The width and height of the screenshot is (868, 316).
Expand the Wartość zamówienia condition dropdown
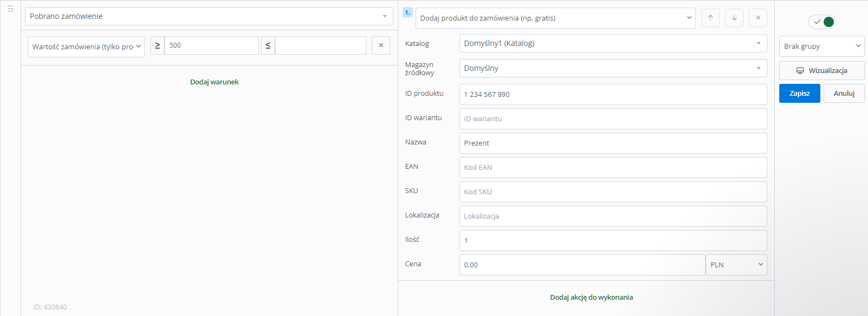[x=86, y=47]
